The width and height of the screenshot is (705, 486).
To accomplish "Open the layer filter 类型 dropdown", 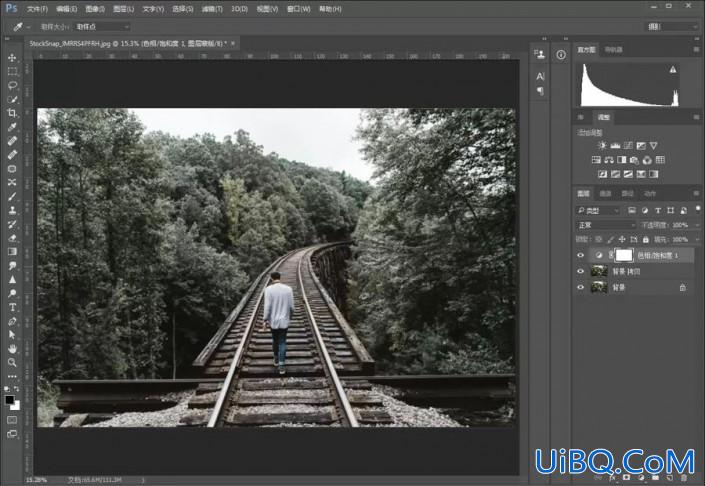I will click(x=598, y=210).
